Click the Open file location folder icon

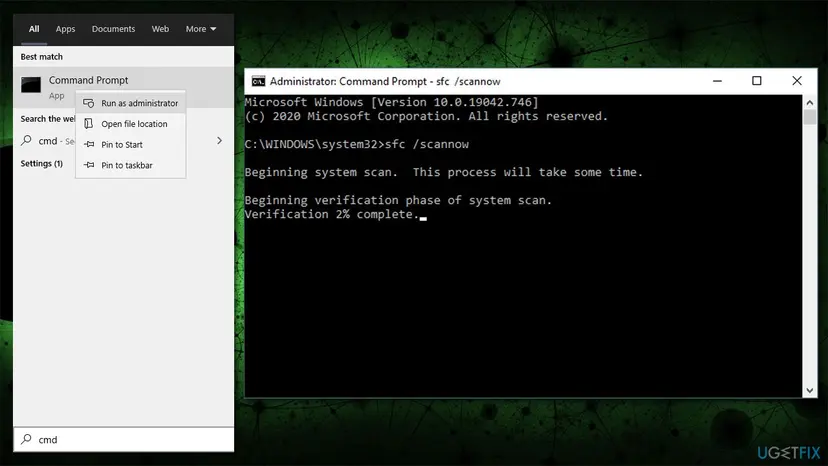[x=89, y=124]
